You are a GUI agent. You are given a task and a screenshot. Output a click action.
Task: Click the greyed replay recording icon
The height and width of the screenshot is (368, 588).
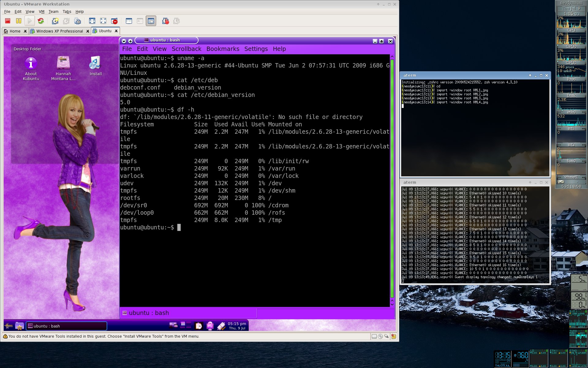176,21
